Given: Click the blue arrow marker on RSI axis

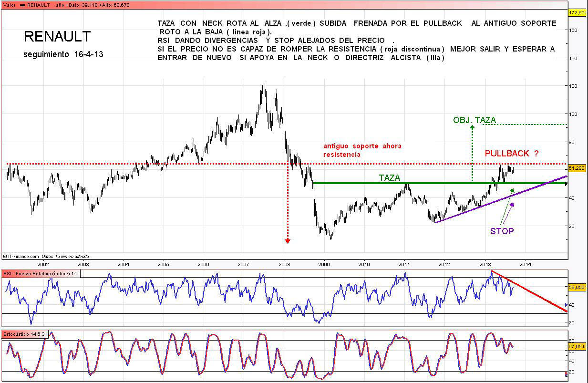Looking at the screenshot, I should point(566,305).
